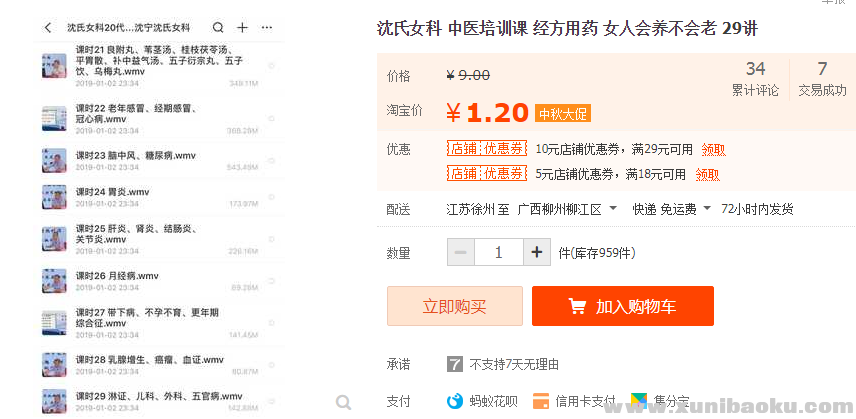Check the circle beside 课时23 脑中风、糖尿病.wmv

click(272, 160)
